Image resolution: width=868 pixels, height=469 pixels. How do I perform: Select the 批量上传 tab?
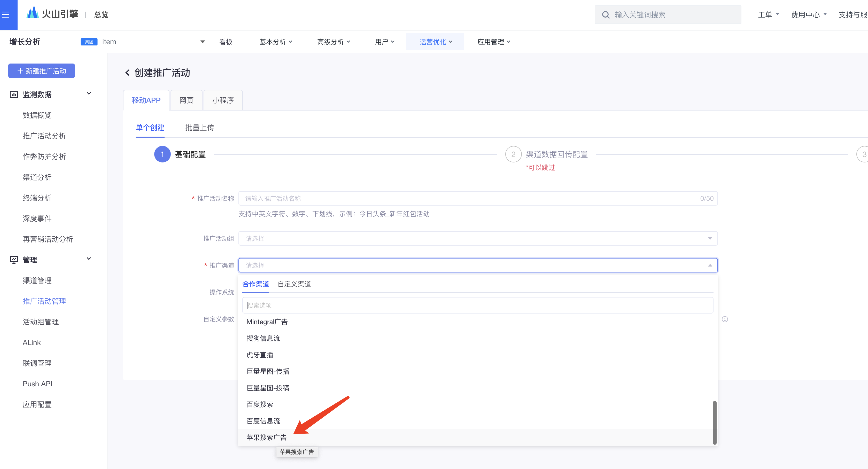coord(199,128)
